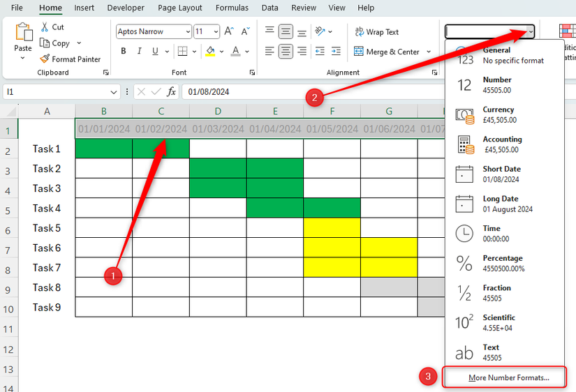Click the yellow fill color swatch button
The image size is (576, 392).
tap(210, 51)
